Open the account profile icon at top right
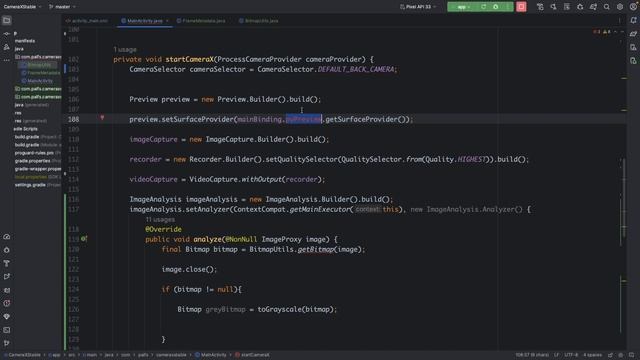 [x=633, y=7]
